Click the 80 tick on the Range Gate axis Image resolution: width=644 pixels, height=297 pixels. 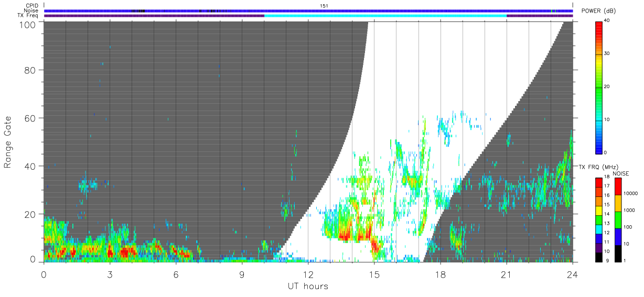pos(29,70)
